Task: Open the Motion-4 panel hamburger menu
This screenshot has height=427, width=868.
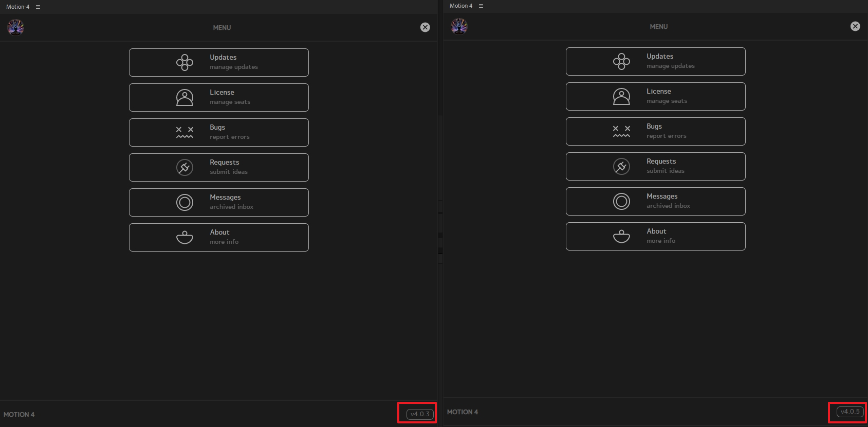Action: click(x=38, y=7)
